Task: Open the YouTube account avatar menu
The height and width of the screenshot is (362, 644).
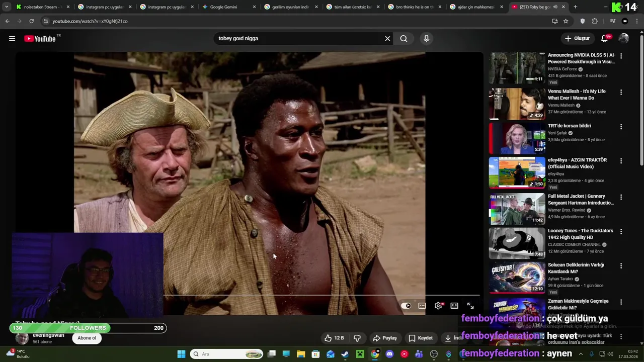Action: [624, 39]
